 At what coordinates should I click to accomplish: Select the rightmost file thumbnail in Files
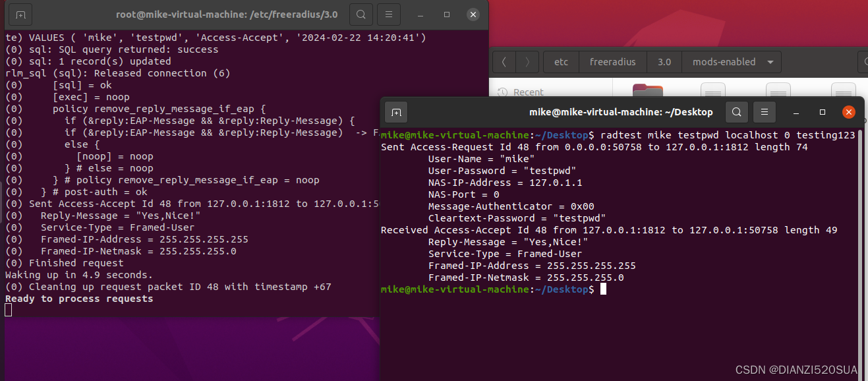point(844,91)
